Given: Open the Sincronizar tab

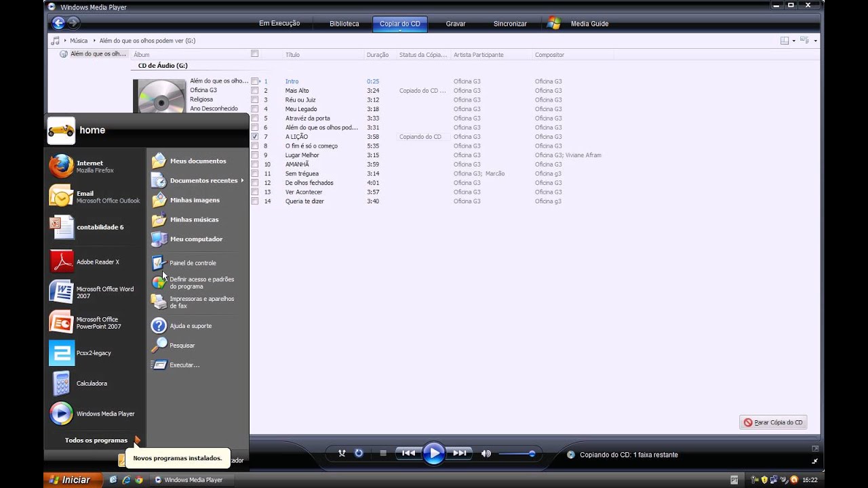Looking at the screenshot, I should [510, 24].
